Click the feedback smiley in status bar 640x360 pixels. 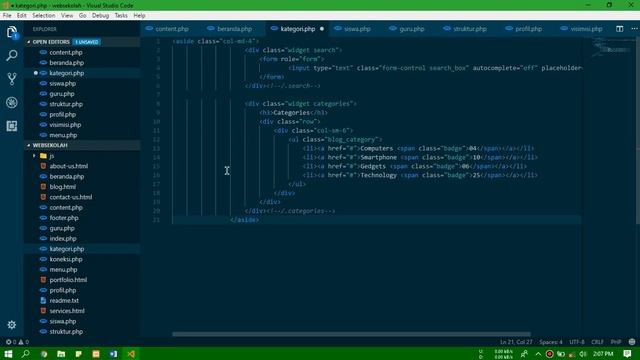click(x=632, y=342)
